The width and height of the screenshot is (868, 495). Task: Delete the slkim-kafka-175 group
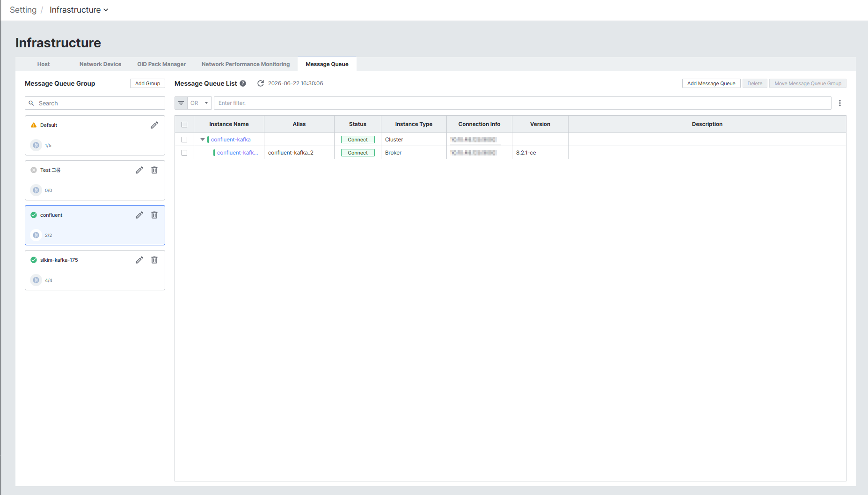click(154, 260)
